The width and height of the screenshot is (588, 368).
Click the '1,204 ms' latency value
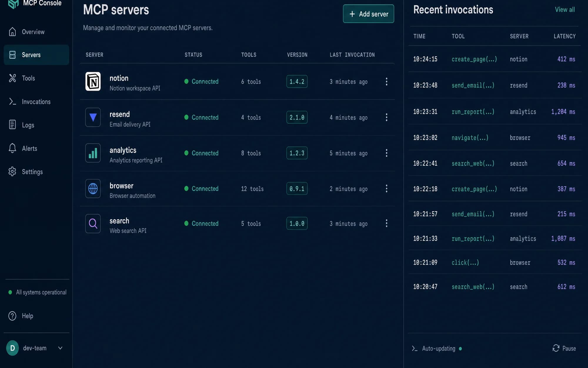pyautogui.click(x=563, y=112)
